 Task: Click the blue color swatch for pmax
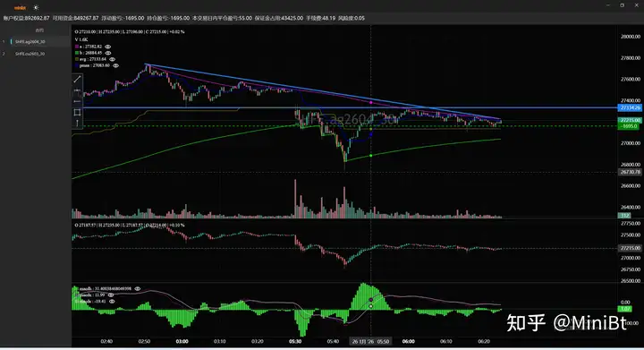(x=76, y=65)
